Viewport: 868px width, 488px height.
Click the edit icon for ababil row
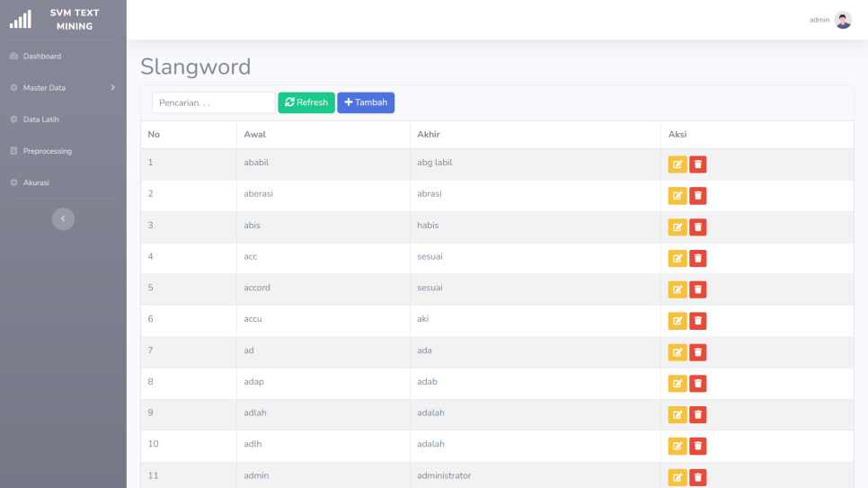pyautogui.click(x=677, y=164)
